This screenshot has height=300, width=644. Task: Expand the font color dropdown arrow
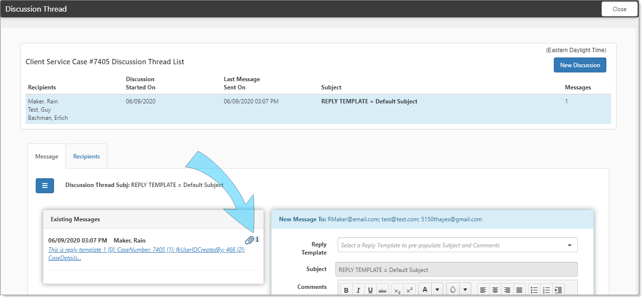coord(437,290)
